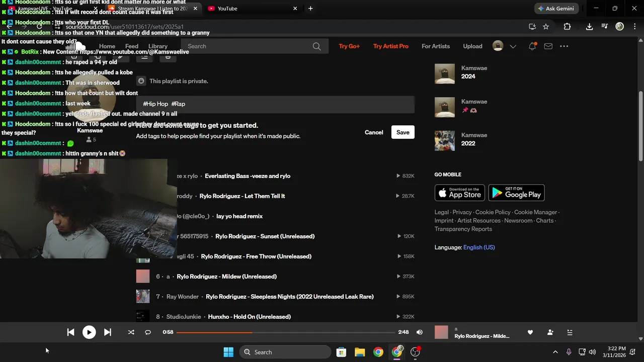The image size is (644, 362).
Task: Open Chrome extensions puzzle icon
Action: (568, 27)
